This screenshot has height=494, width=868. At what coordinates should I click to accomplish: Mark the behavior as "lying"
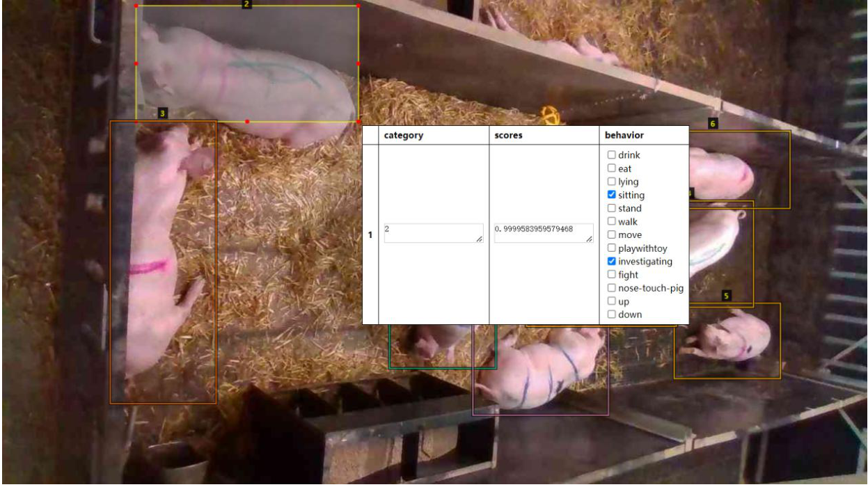click(x=611, y=182)
